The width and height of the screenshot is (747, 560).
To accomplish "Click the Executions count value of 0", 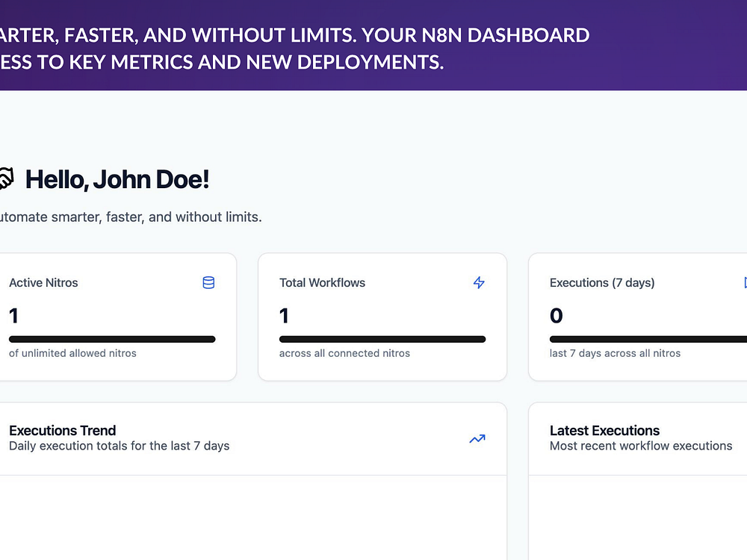I will 557,316.
